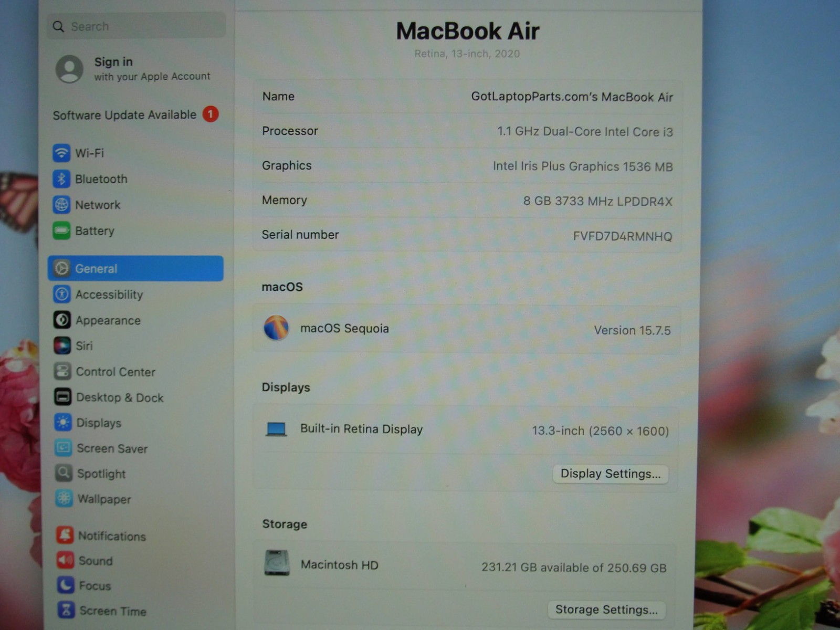Click the Desktop & Dock icon
Image resolution: width=840 pixels, height=630 pixels.
pos(62,397)
